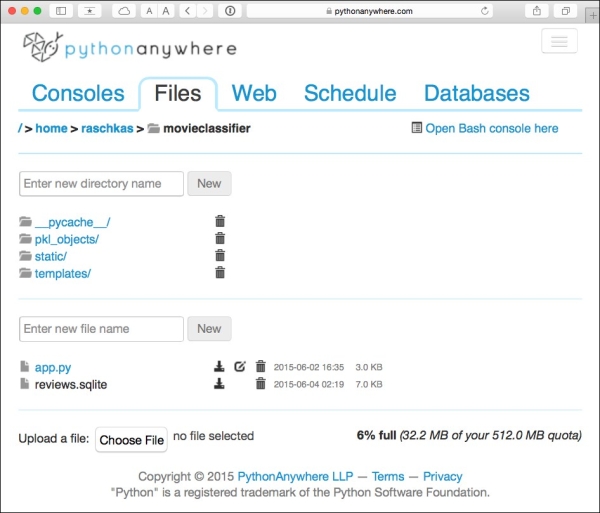Click app.py date 2015-06-02 16:35
Image resolution: width=600 pixels, height=513 pixels.
click(x=309, y=367)
